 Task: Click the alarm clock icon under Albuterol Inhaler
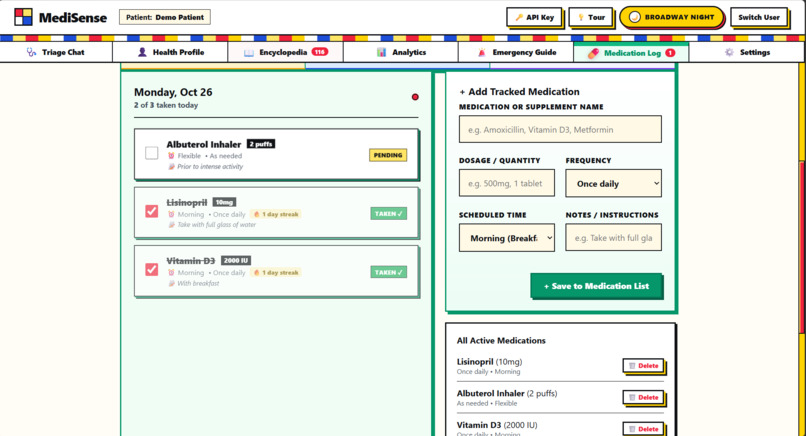point(171,156)
